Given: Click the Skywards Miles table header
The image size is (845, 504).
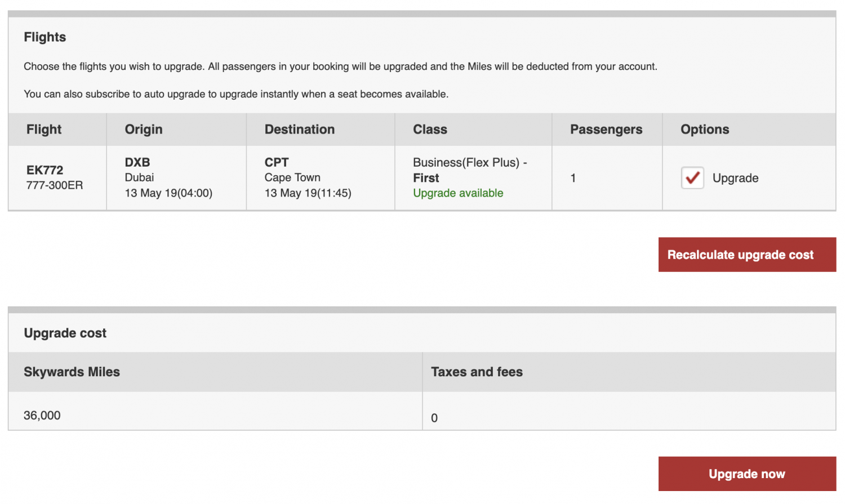Looking at the screenshot, I should click(x=71, y=372).
